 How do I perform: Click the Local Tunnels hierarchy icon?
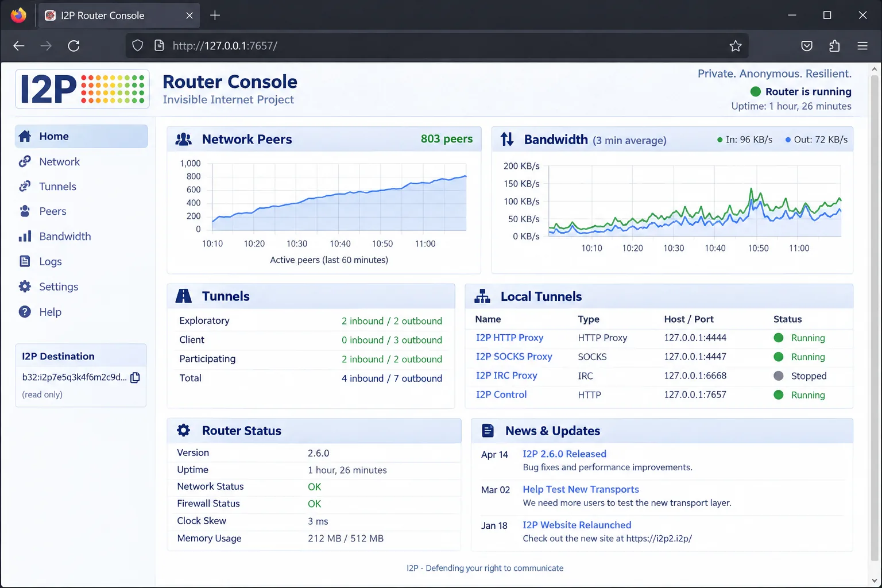pos(482,296)
